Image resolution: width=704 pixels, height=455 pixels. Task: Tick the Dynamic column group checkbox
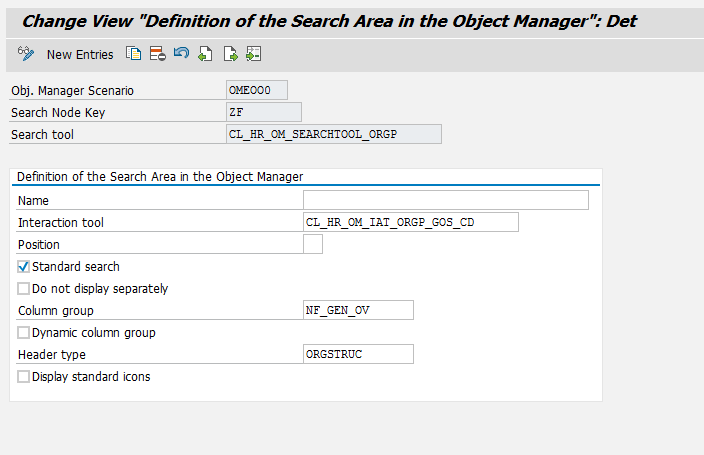(24, 333)
